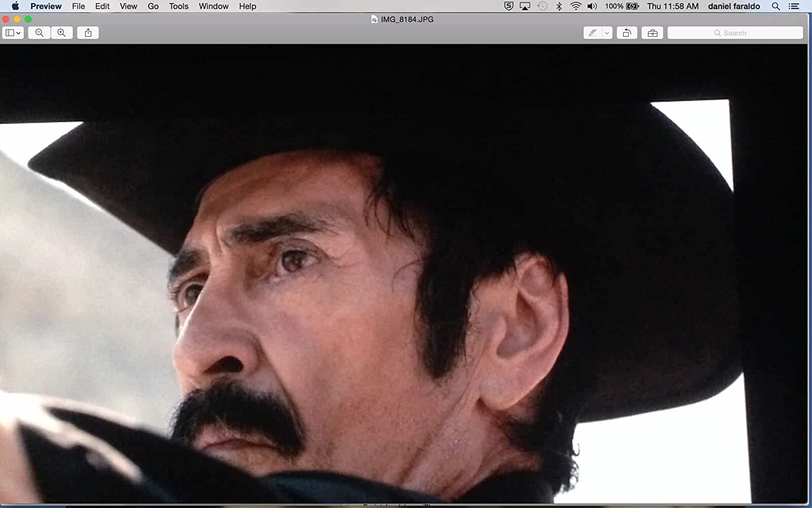
Task: Expand the highlight color dropdown arrow
Action: (x=607, y=33)
